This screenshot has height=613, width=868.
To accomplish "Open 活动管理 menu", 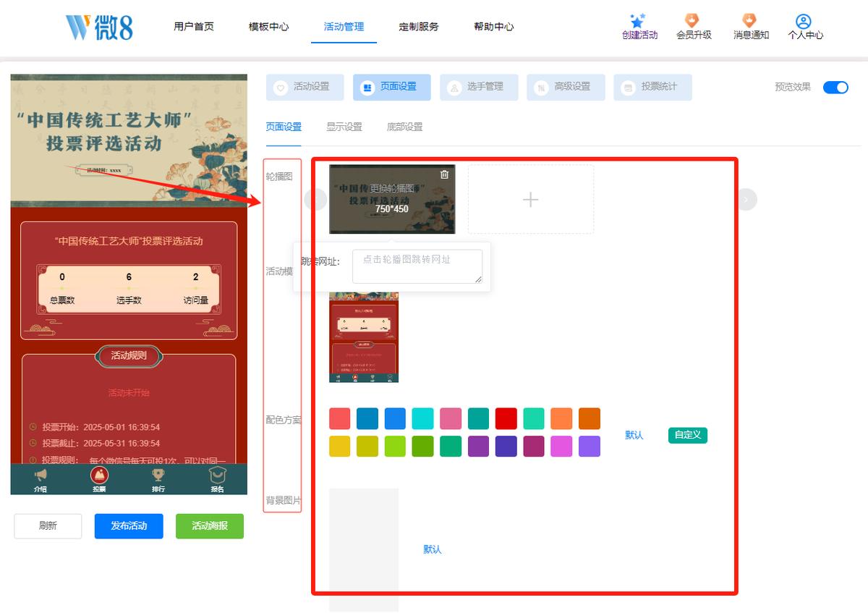I will pyautogui.click(x=344, y=27).
